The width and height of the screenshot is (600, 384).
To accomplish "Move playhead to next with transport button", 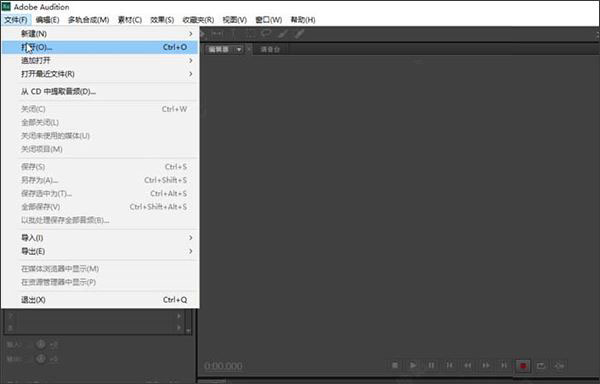I will [x=504, y=366].
